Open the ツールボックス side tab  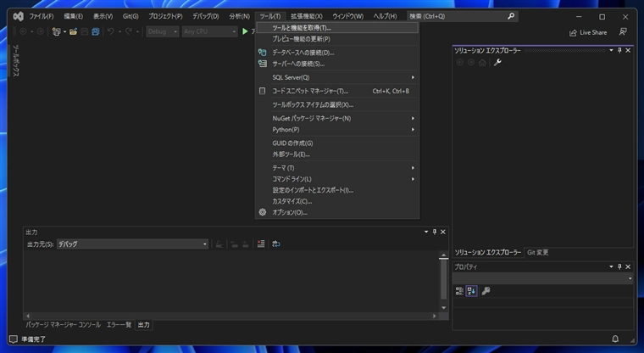(x=15, y=60)
